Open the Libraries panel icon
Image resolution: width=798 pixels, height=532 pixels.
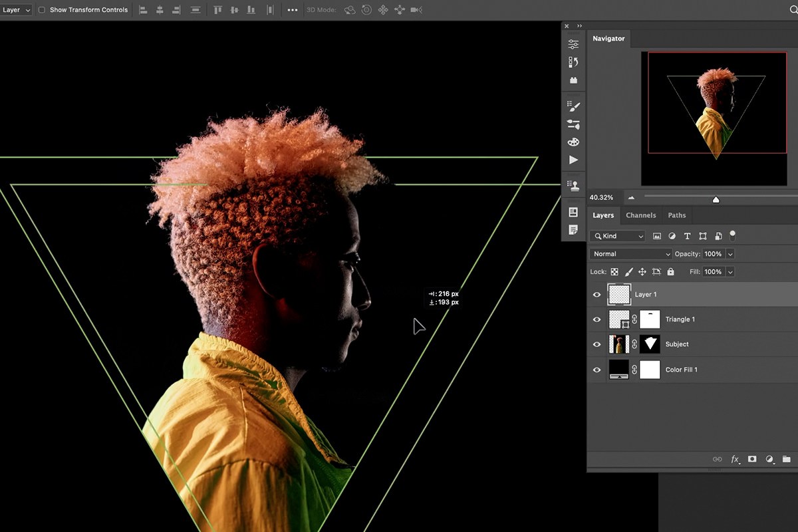(x=573, y=80)
